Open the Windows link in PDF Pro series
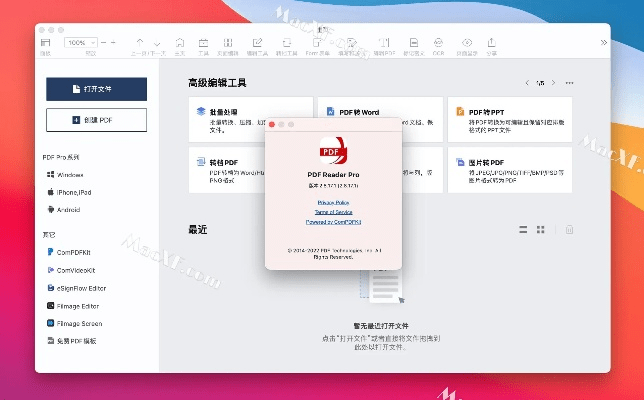Viewport: 644px width, 400px height. [65, 175]
